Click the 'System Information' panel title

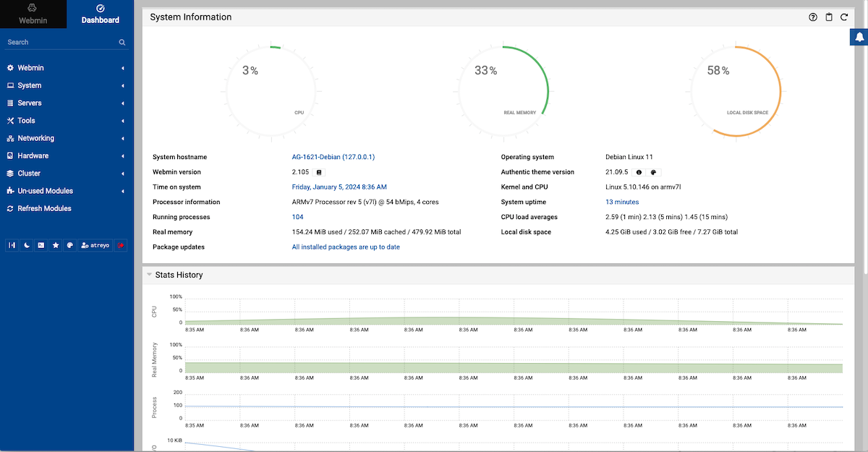pyautogui.click(x=191, y=17)
